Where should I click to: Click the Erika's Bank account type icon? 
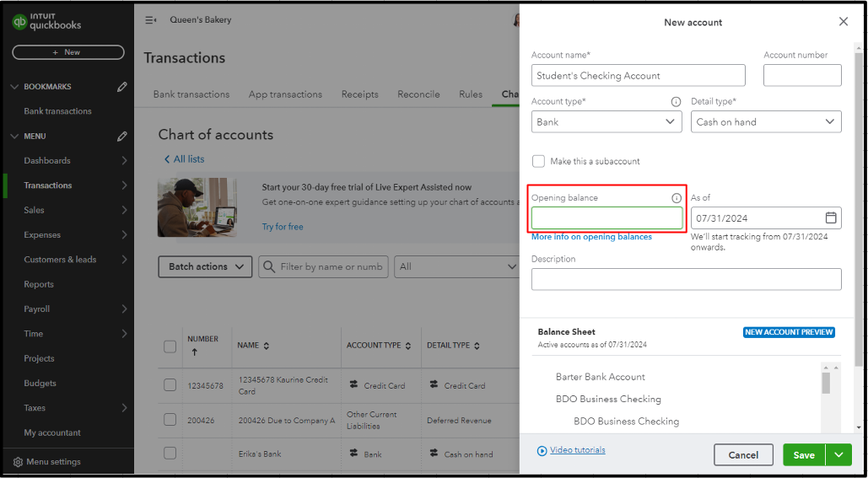click(x=353, y=453)
